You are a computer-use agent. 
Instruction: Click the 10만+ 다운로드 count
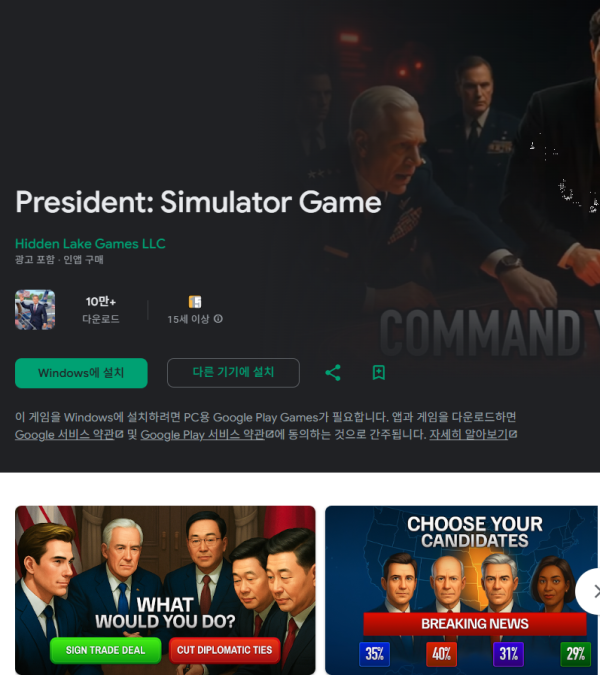point(101,310)
